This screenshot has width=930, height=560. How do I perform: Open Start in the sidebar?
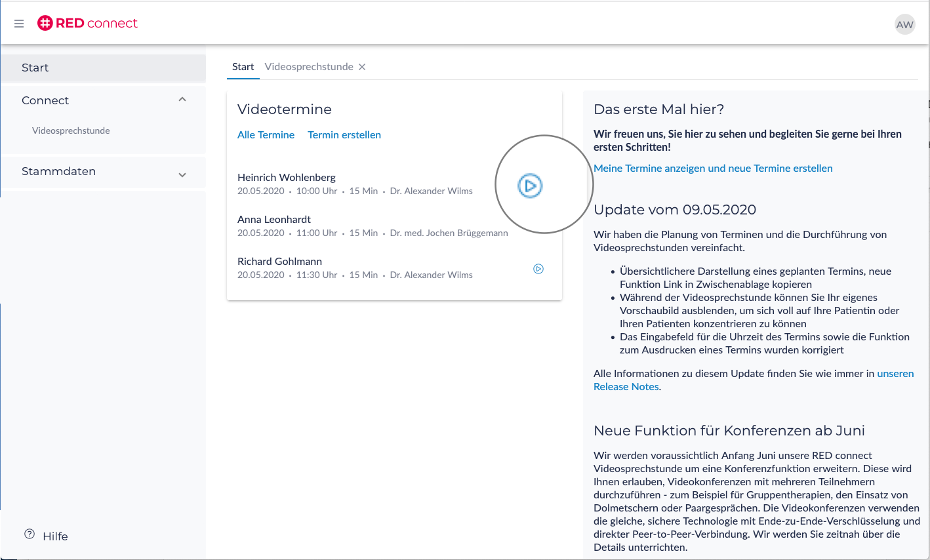tap(35, 68)
